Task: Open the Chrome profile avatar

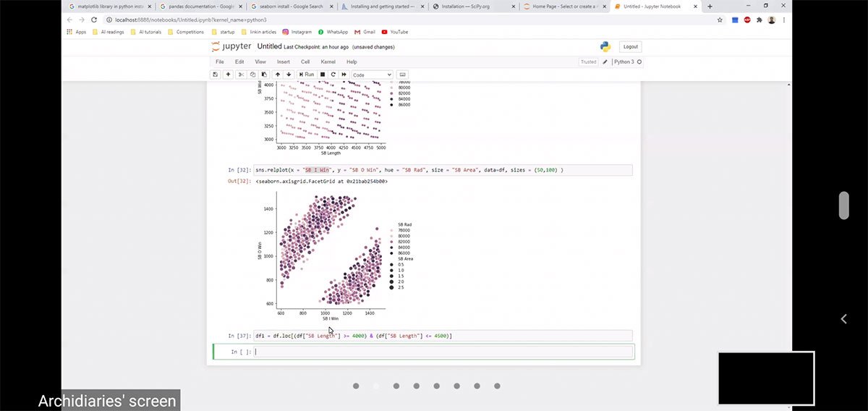Action: click(x=772, y=20)
